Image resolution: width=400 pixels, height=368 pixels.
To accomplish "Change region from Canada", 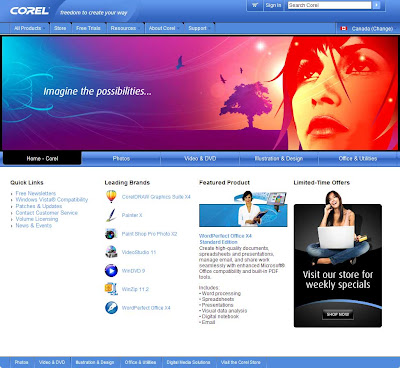I will tap(372, 29).
